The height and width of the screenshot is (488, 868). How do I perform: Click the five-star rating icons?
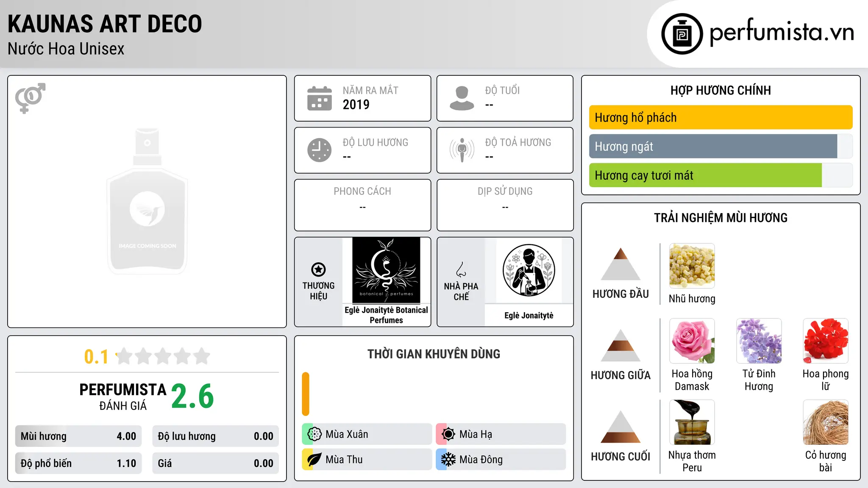(163, 356)
